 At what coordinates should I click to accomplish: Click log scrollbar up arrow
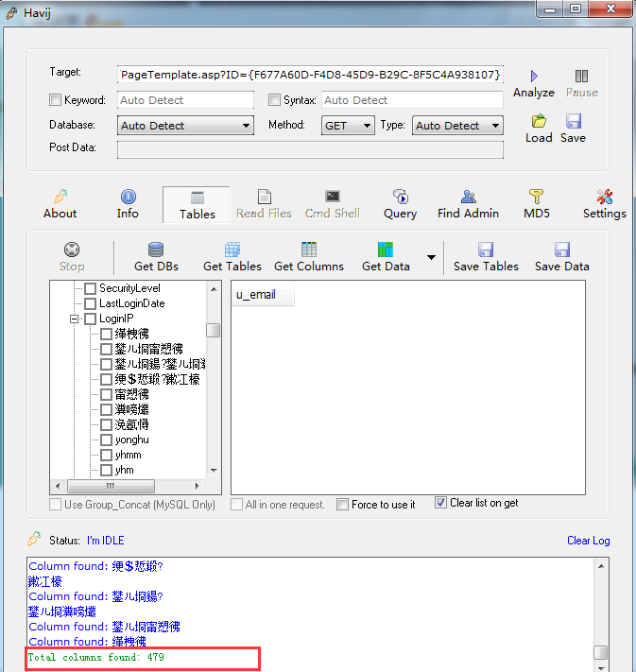click(601, 566)
